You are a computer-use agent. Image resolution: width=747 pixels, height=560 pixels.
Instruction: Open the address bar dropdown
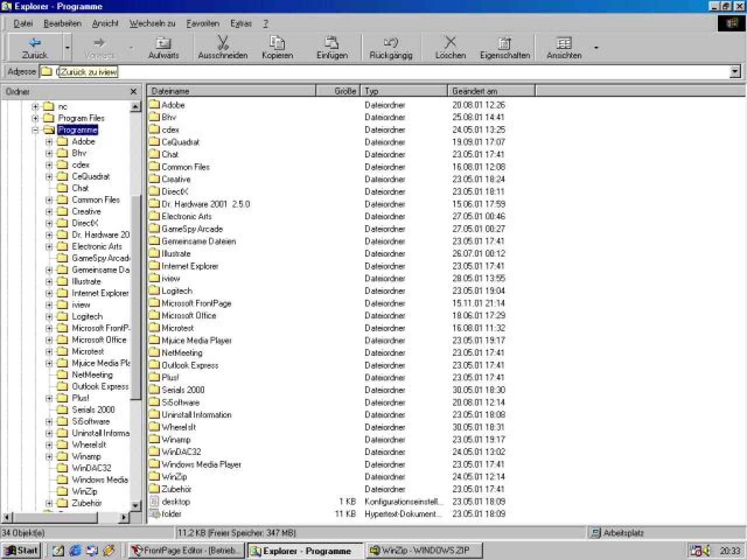735,72
